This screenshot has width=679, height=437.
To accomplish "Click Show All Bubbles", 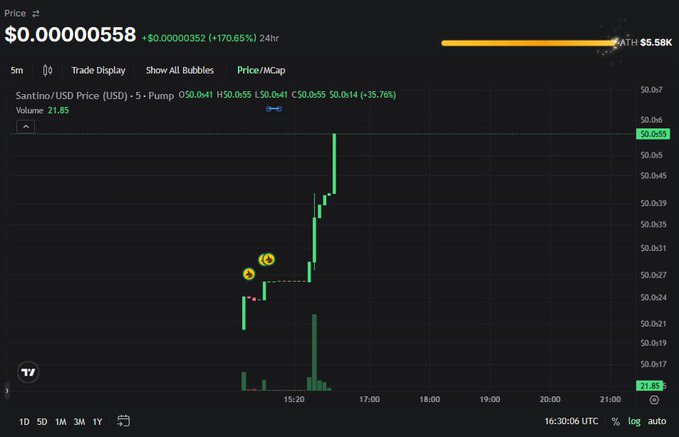I will point(180,70).
